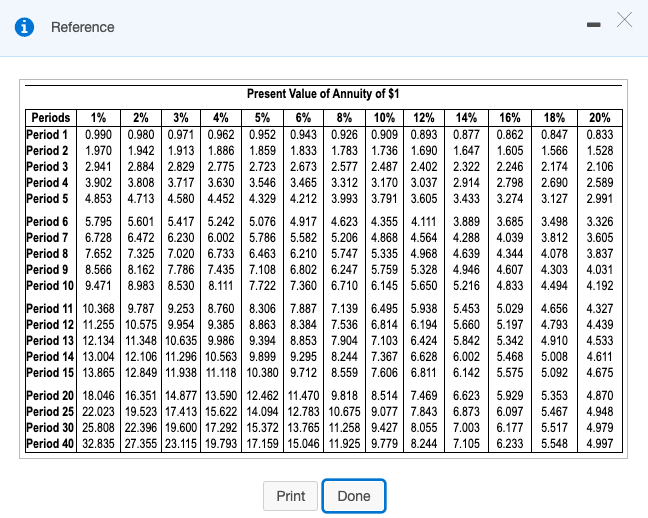This screenshot has width=648, height=518.
Task: Click the 2% column header
Action: tap(141, 118)
